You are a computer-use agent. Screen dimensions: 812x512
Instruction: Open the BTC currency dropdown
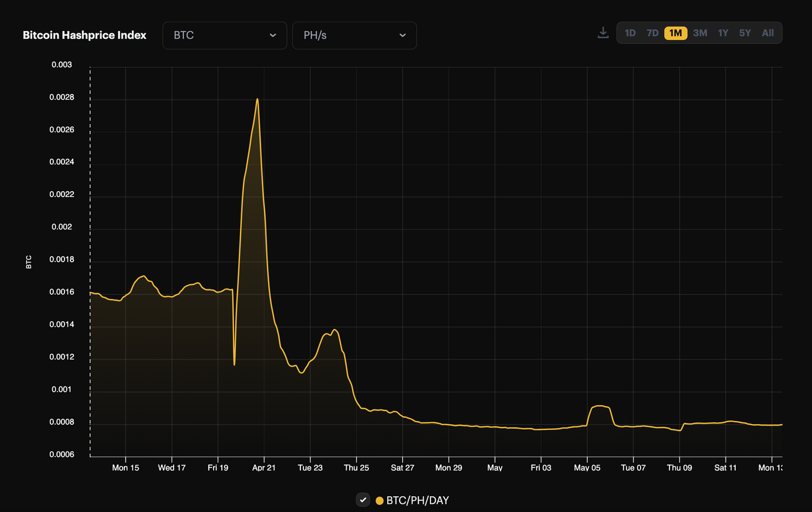point(225,35)
